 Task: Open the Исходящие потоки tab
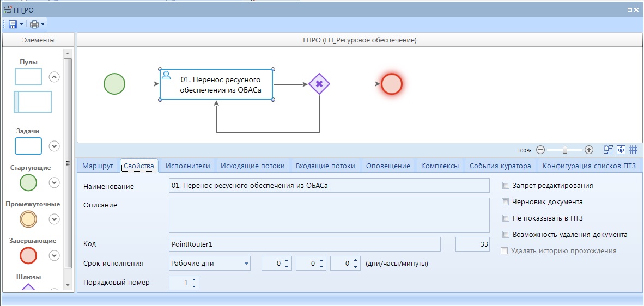pyautogui.click(x=252, y=166)
